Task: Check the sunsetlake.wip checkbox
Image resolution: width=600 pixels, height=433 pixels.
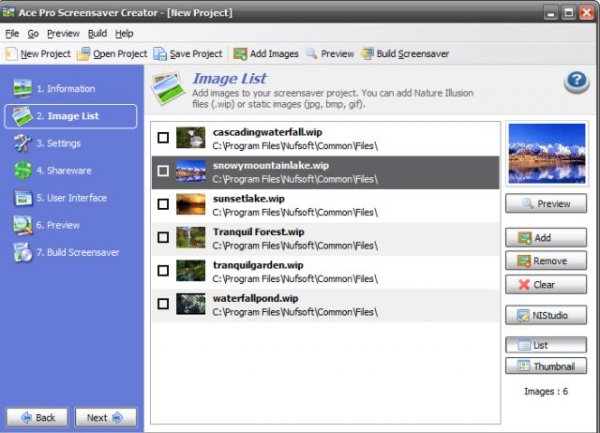Action: (x=163, y=204)
